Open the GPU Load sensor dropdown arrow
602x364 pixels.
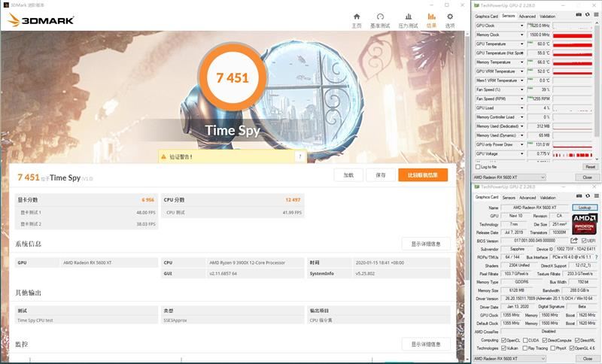(521, 108)
